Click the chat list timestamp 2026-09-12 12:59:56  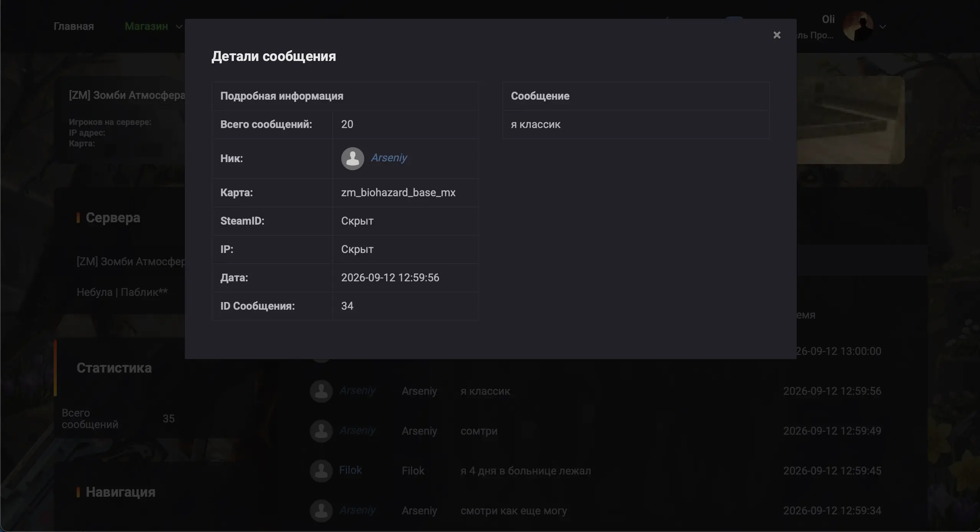(832, 391)
